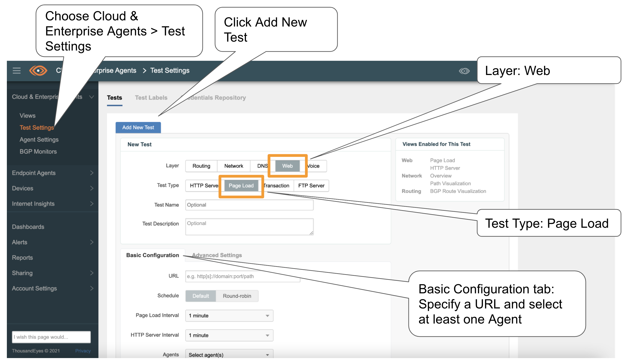Click the Test Name input field
The image size is (631, 364).
tap(249, 205)
